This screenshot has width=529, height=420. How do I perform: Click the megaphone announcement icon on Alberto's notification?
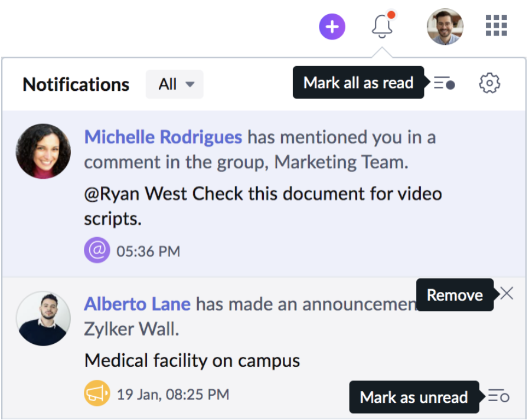click(97, 393)
